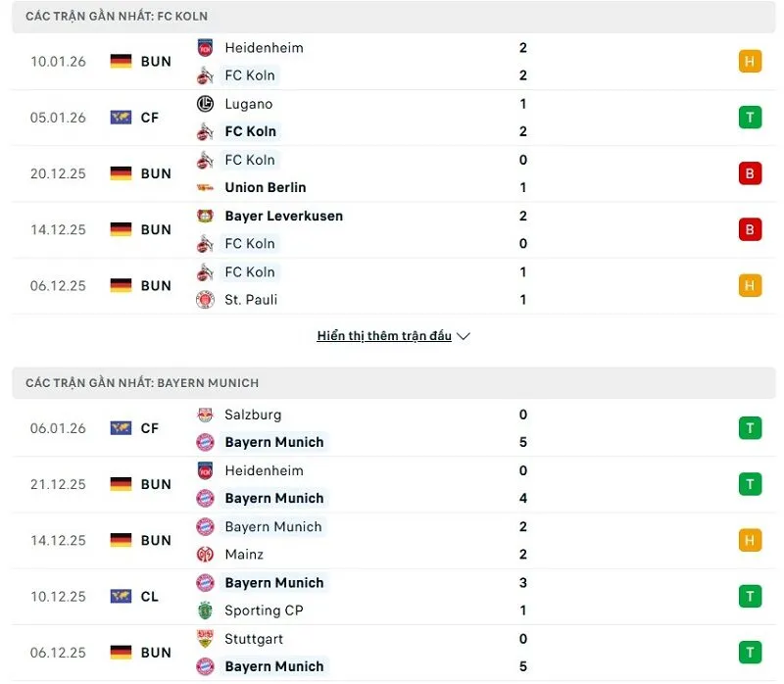Select the Bayern Munich club logo
Screen dimensions: 784x684
[206, 442]
